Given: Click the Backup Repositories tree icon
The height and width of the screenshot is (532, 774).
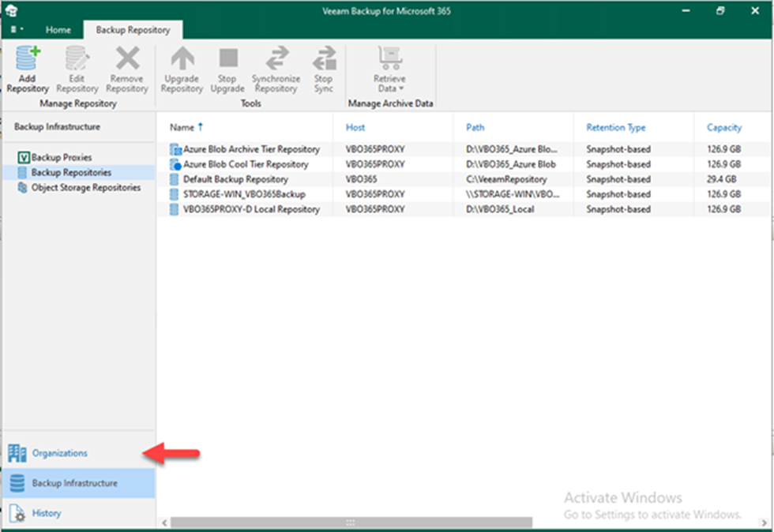Looking at the screenshot, I should pos(23,172).
